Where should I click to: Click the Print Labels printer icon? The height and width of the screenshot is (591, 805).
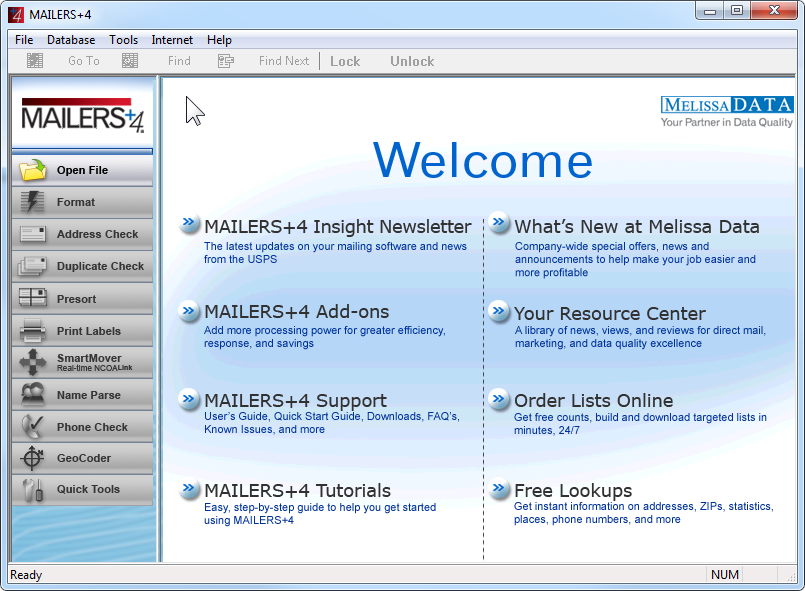click(x=32, y=330)
